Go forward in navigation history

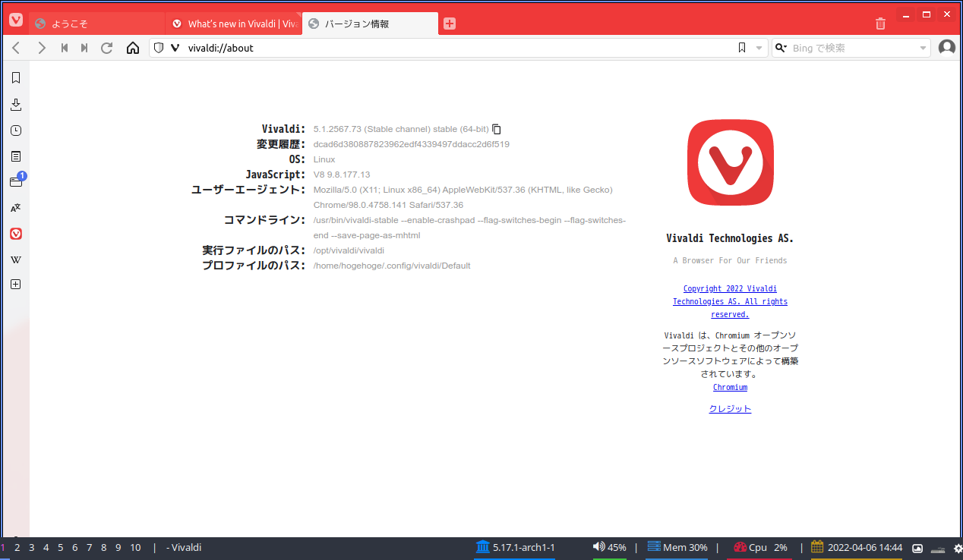click(x=42, y=48)
